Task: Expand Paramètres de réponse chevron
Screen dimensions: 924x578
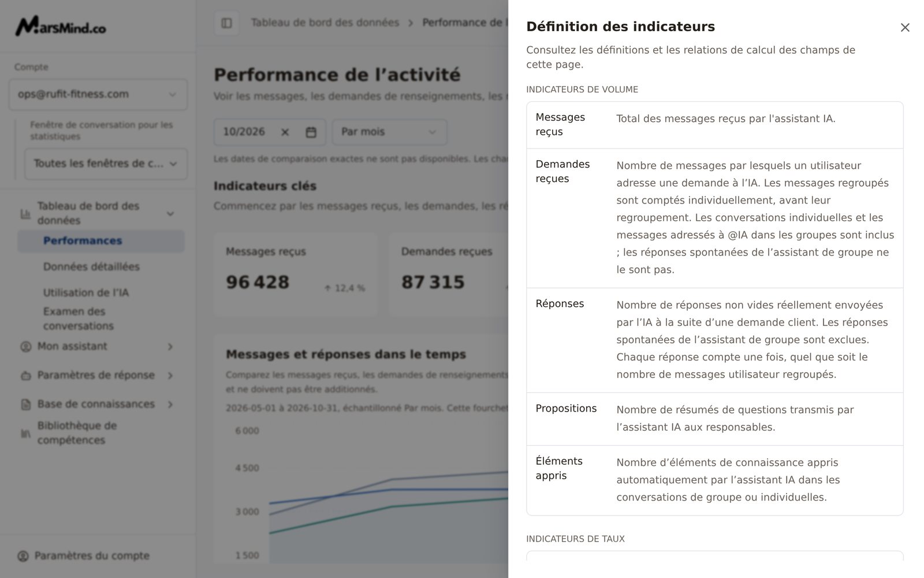Action: pyautogui.click(x=170, y=376)
